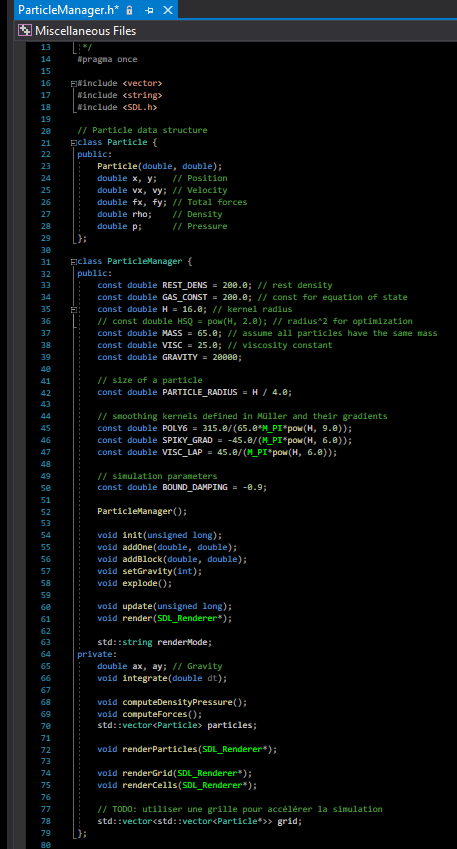
Task: Click the '// simulation parameters' comment
Action: (157, 476)
